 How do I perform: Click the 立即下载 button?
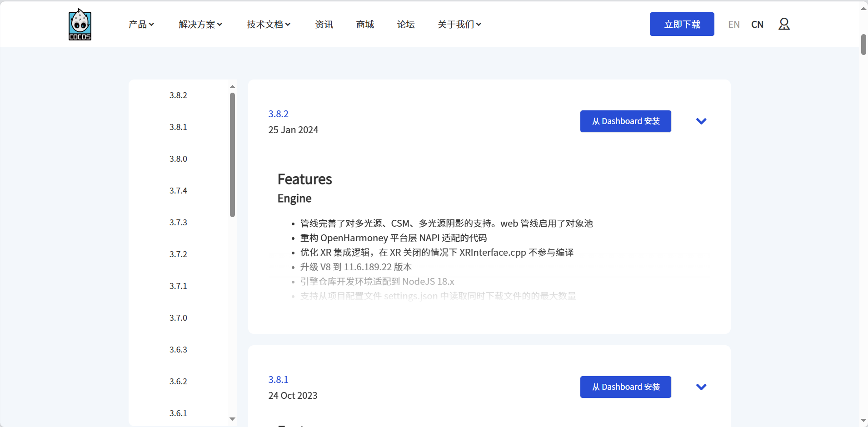point(682,24)
